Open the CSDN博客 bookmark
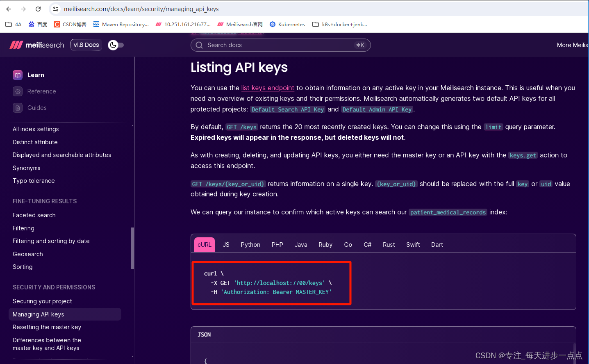The width and height of the screenshot is (589, 364). 70,24
